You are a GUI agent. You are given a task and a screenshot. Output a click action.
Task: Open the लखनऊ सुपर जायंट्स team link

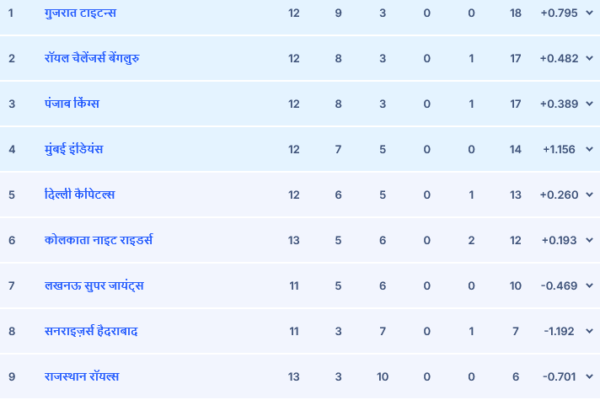click(94, 286)
